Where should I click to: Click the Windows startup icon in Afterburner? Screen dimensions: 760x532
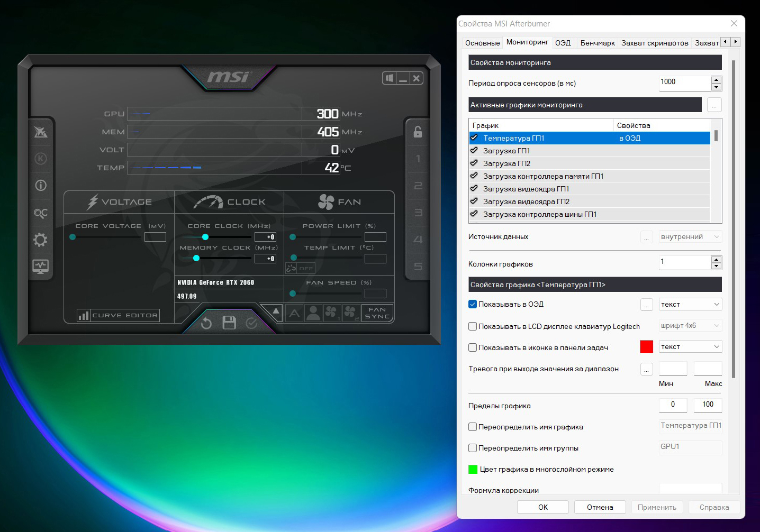[390, 78]
